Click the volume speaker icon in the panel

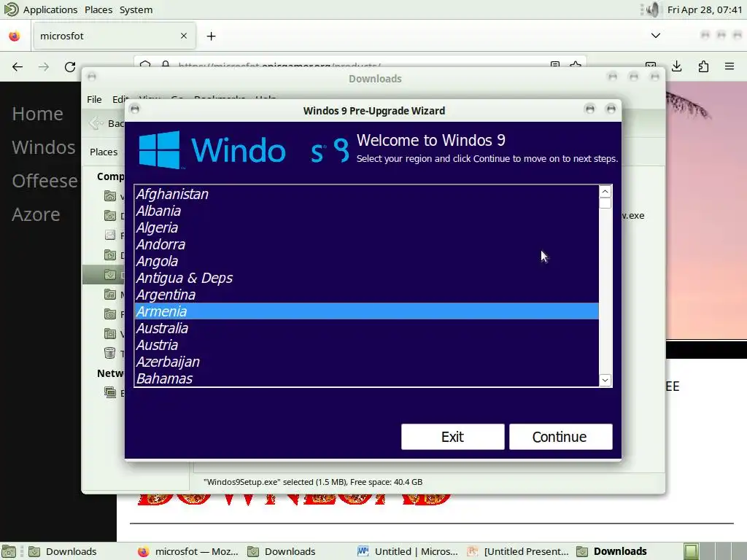(x=653, y=9)
